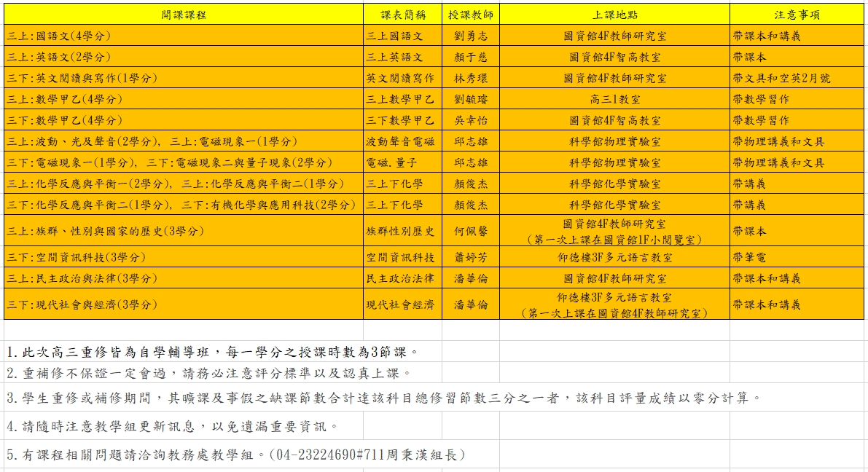Select 科學館化學實驗室 in 三上:化學反應 row
The height and width of the screenshot is (472, 868).
(614, 183)
